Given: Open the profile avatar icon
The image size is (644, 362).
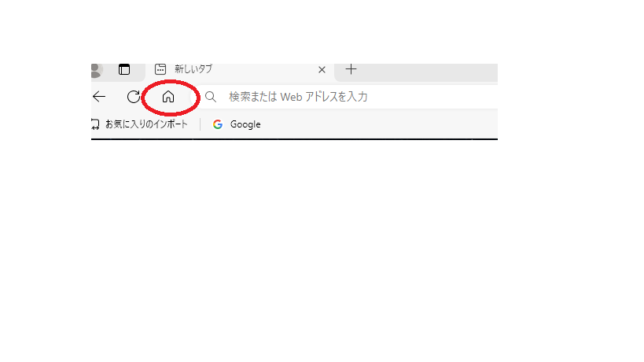Looking at the screenshot, I should 96,70.
